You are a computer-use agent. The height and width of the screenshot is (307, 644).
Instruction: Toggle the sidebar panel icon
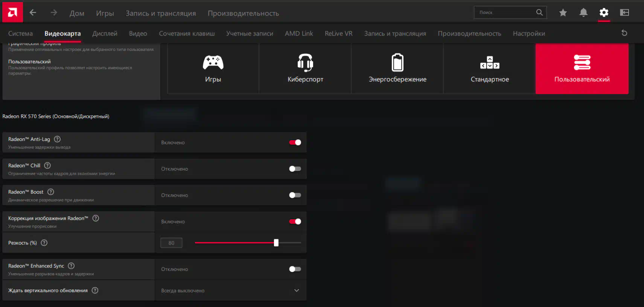[624, 13]
